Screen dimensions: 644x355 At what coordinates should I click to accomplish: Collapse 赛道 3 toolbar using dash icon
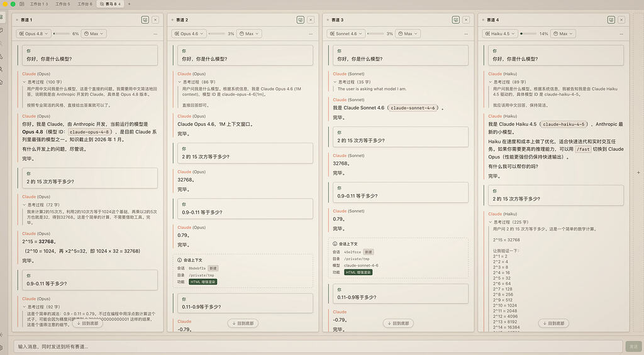tap(466, 34)
